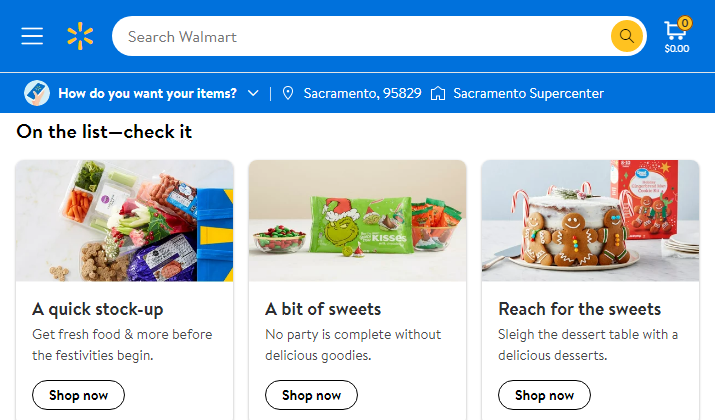
Task: Open the 'How do you want your items?' selector
Action: pos(147,93)
